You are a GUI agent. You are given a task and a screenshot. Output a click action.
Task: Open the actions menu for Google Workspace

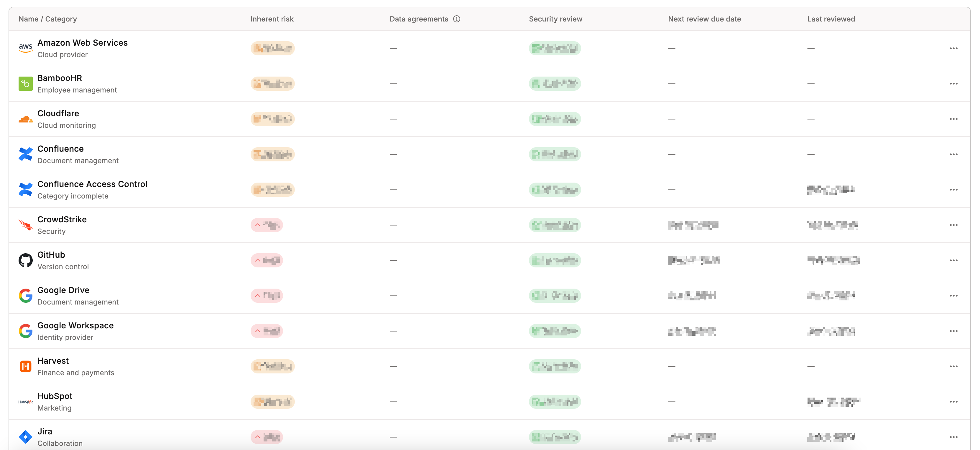pyautogui.click(x=953, y=331)
